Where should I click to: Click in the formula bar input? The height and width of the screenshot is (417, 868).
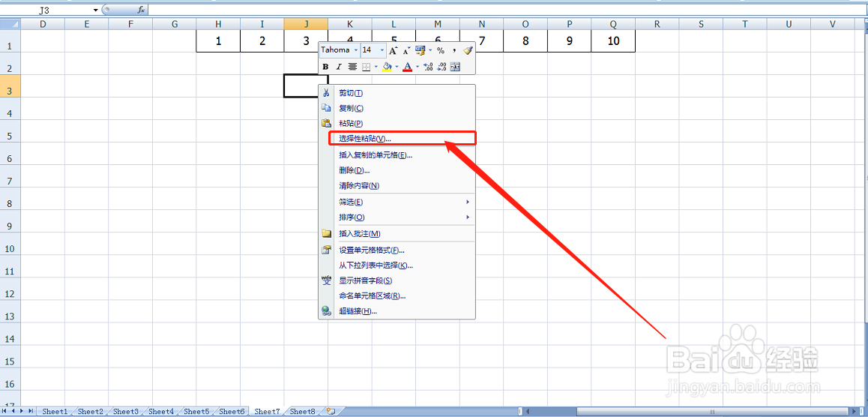point(507,10)
